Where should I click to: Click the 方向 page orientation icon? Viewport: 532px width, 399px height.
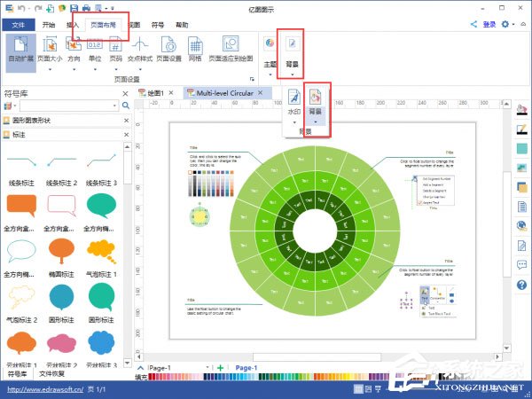pyautogui.click(x=74, y=45)
